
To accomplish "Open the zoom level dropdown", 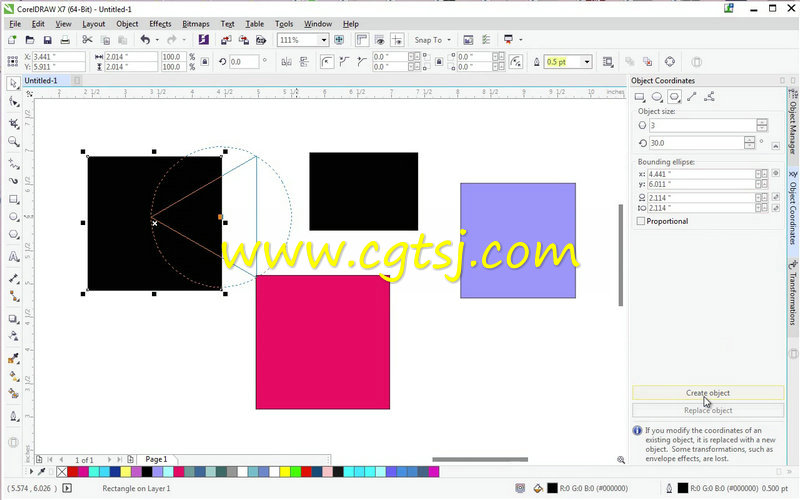I will [x=323, y=40].
